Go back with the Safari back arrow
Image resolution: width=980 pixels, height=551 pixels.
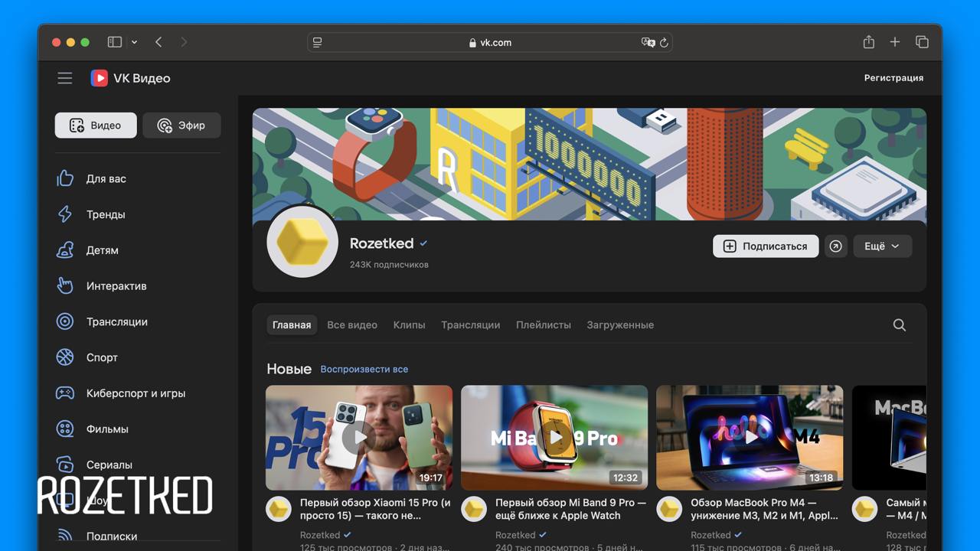point(158,42)
